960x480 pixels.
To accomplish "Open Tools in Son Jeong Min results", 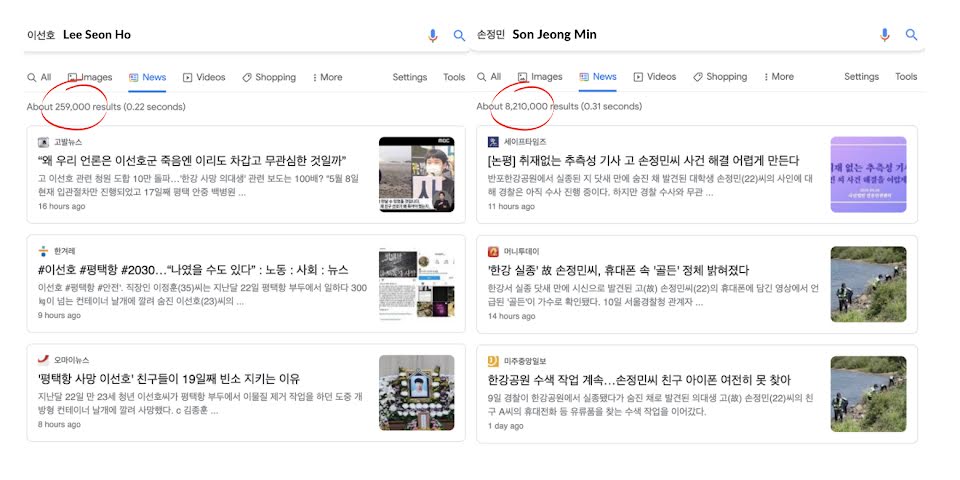I will pyautogui.click(x=906, y=77).
